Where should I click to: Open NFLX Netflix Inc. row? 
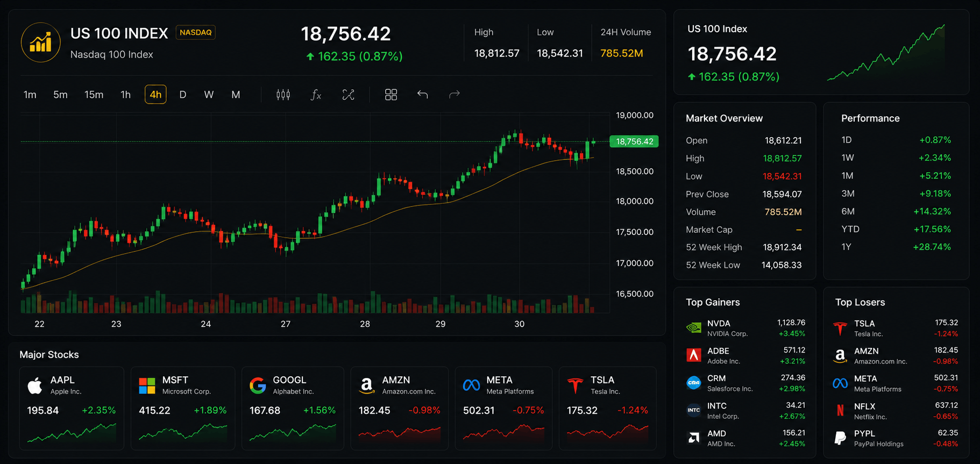(896, 411)
